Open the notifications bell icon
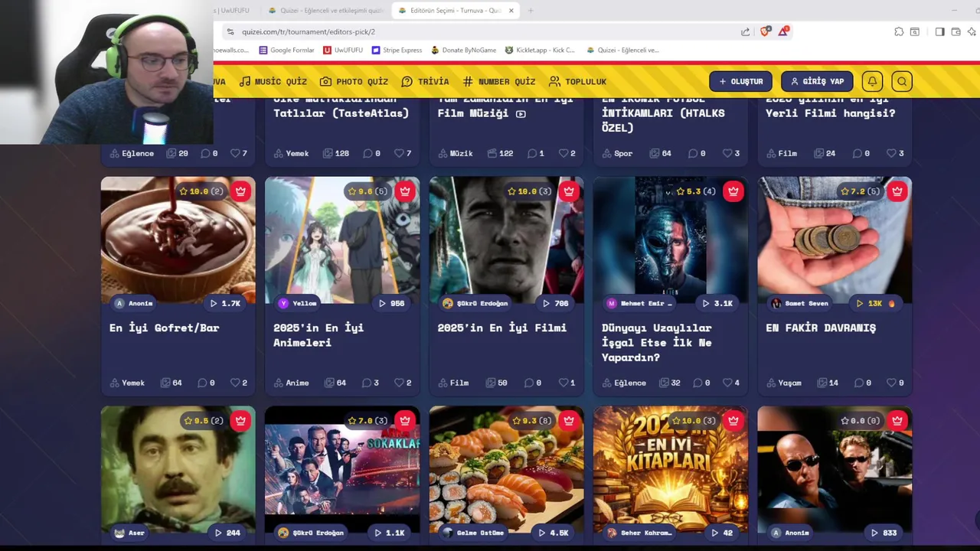 pos(872,81)
